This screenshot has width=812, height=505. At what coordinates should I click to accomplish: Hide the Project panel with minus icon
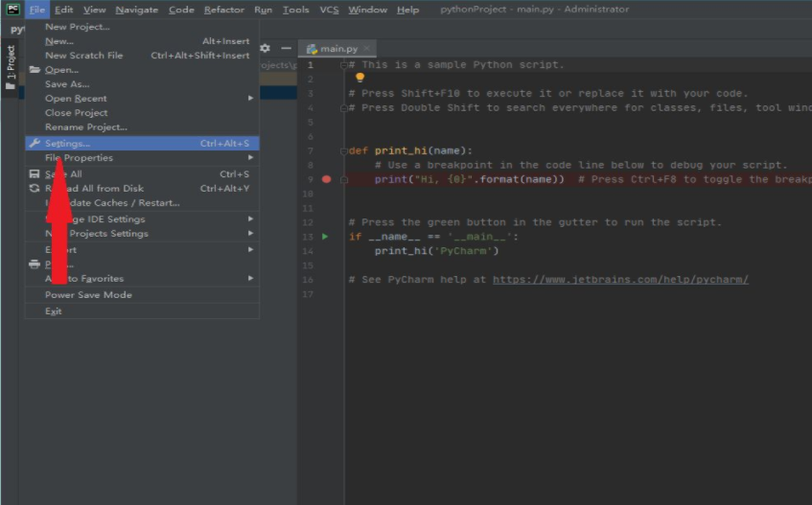[286, 48]
